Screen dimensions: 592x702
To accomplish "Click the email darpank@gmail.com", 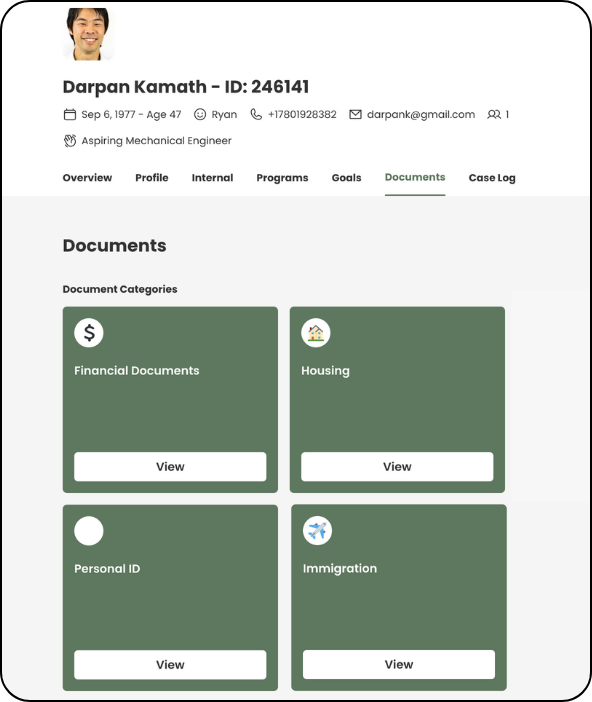I will [x=421, y=115].
